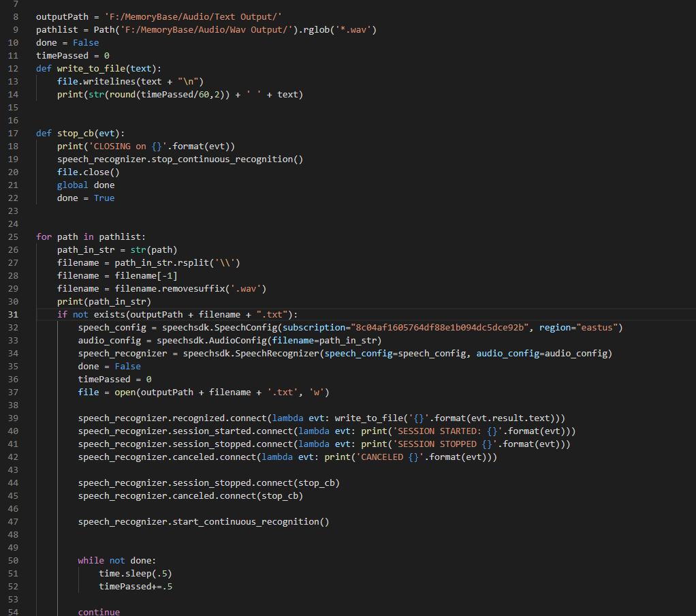This screenshot has height=616, width=696.
Task: Click line number 31 in the gutter
Action: [x=13, y=314]
